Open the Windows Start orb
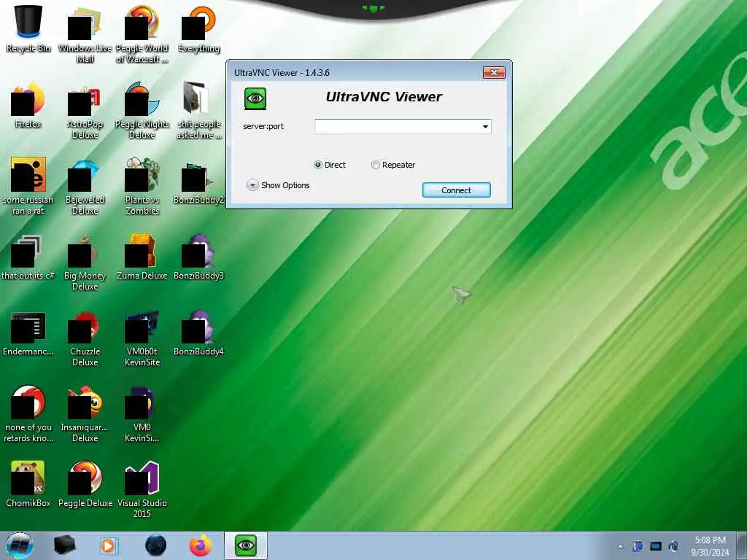The height and width of the screenshot is (560, 747). click(x=19, y=545)
